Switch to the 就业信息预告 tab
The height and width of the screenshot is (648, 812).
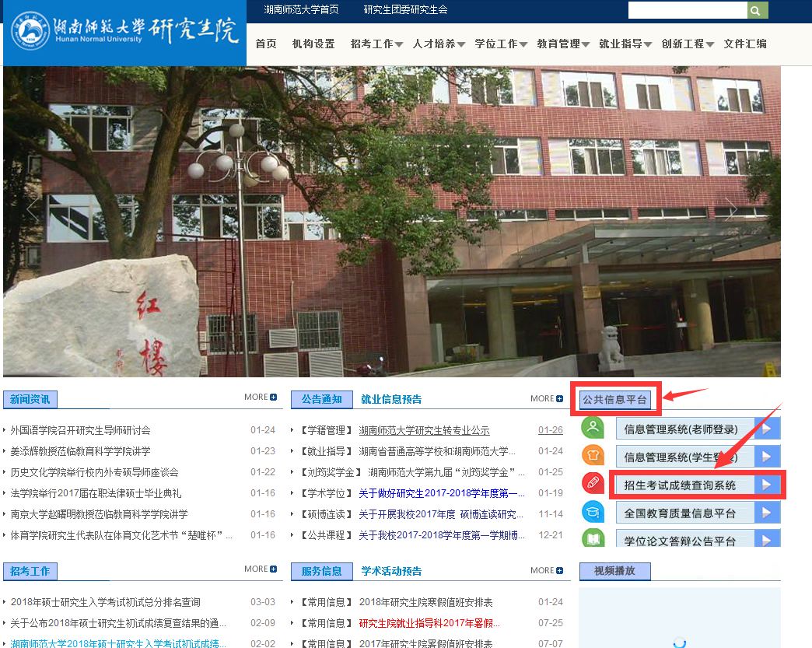coord(391,399)
